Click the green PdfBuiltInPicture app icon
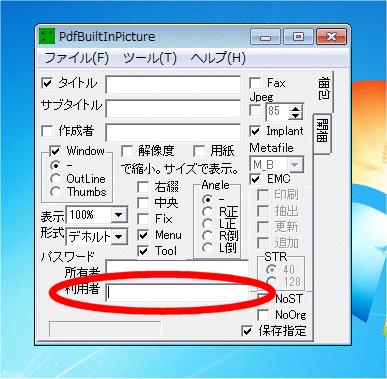Viewport: 387px width, 379px height. [x=47, y=36]
